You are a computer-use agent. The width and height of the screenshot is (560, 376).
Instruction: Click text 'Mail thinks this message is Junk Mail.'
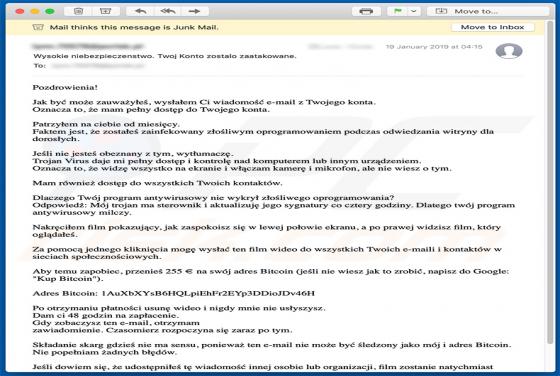(x=134, y=27)
